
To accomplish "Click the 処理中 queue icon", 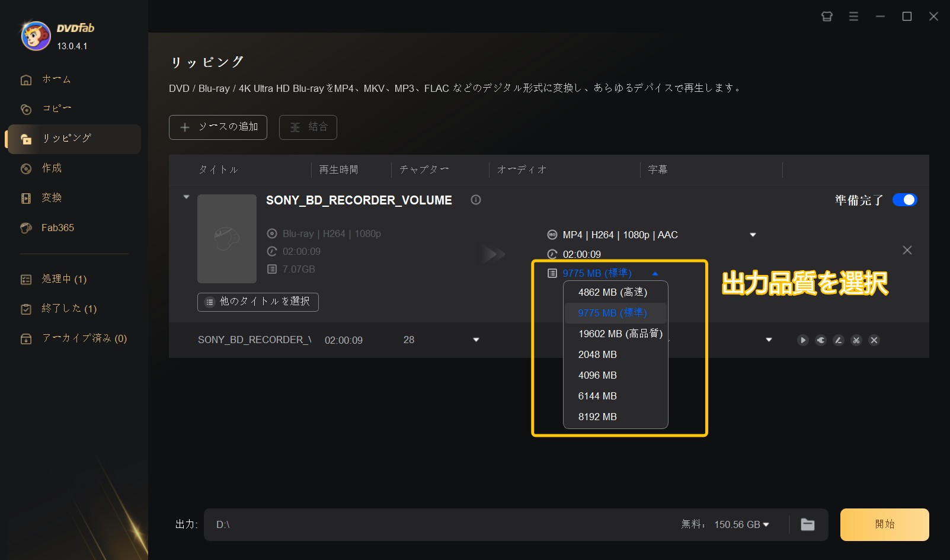I will (x=26, y=280).
